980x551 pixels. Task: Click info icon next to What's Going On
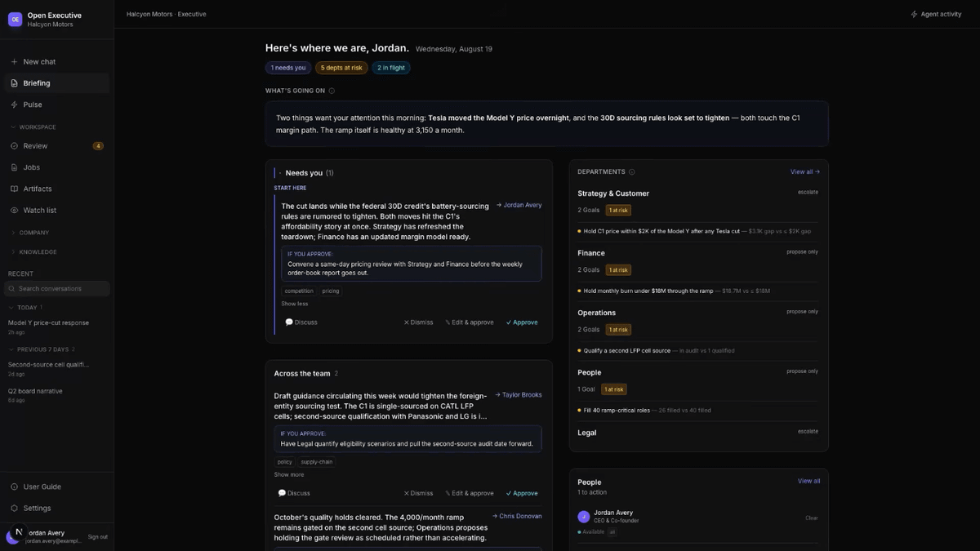pyautogui.click(x=332, y=91)
